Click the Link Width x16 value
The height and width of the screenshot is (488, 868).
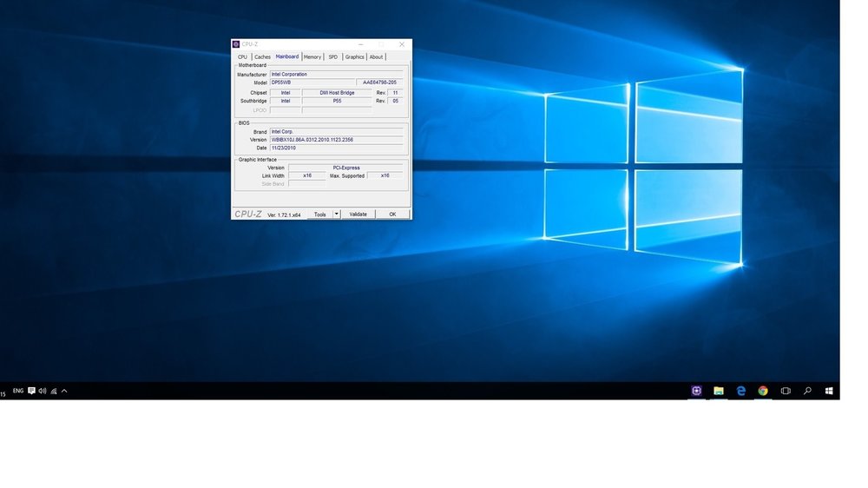(307, 175)
